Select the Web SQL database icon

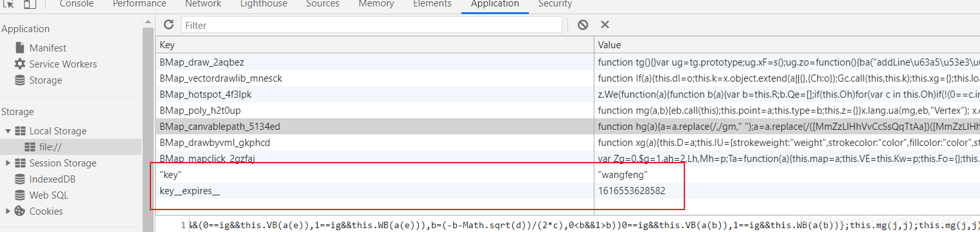(20, 195)
